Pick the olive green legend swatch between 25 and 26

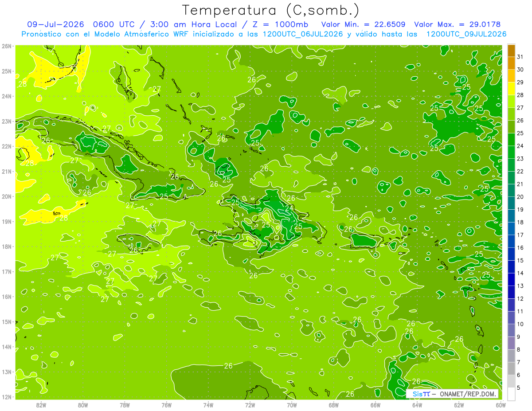[x=511, y=127]
